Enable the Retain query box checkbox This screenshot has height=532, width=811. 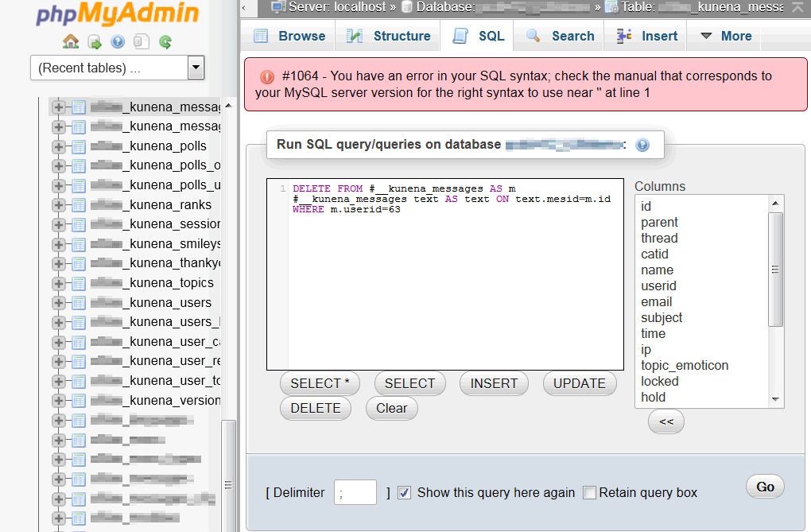coord(589,493)
